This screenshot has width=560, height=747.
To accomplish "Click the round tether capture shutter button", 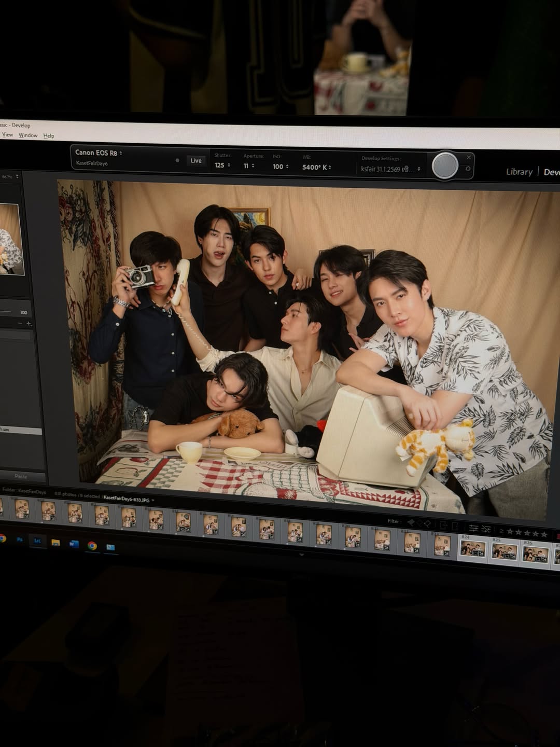I will pos(445,166).
